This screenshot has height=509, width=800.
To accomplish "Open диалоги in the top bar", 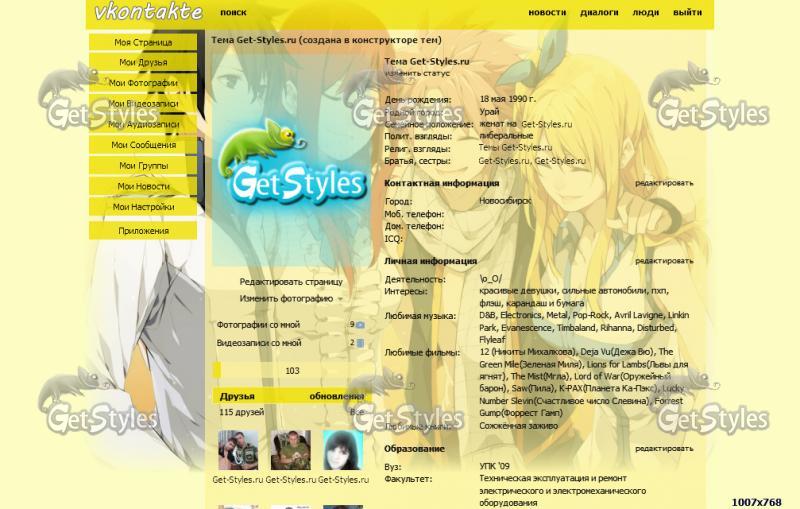I will (599, 12).
